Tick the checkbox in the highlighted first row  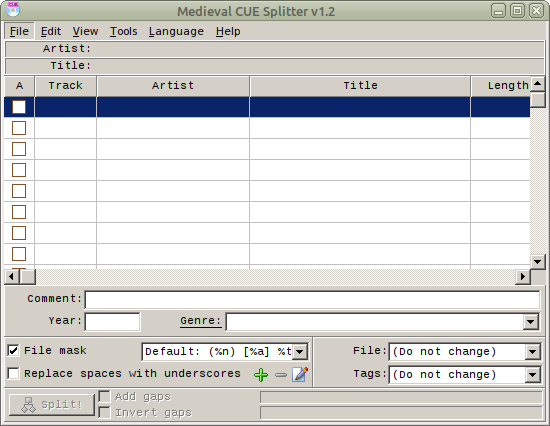point(19,107)
